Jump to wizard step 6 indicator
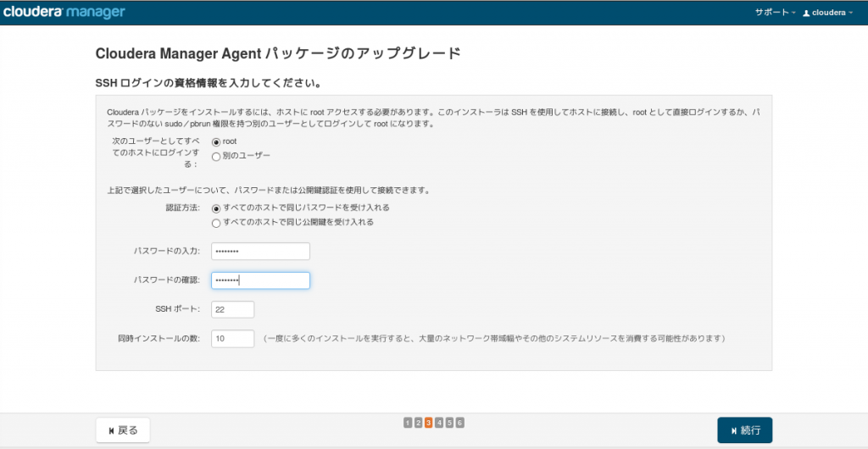 (x=460, y=423)
